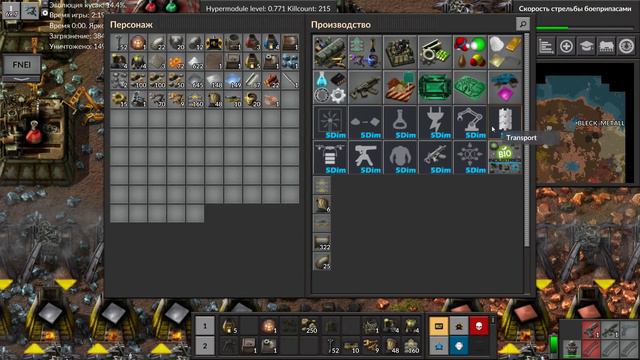This screenshot has height=360, width=640.
Task: Open the crafting recipe search magnifier
Action: click(522, 24)
